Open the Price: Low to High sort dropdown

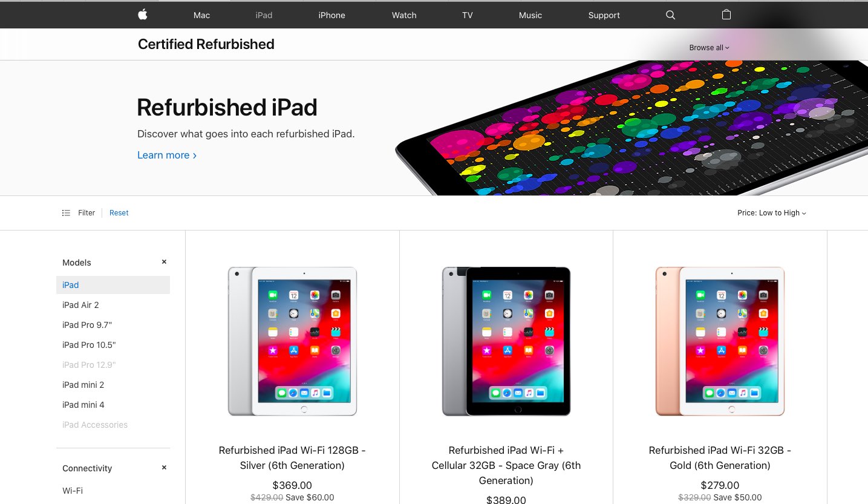coord(772,213)
